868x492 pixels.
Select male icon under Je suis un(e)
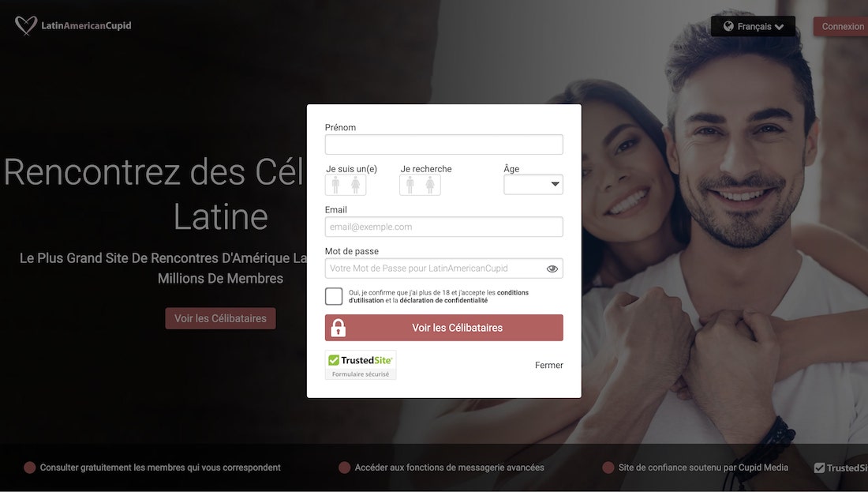click(335, 185)
